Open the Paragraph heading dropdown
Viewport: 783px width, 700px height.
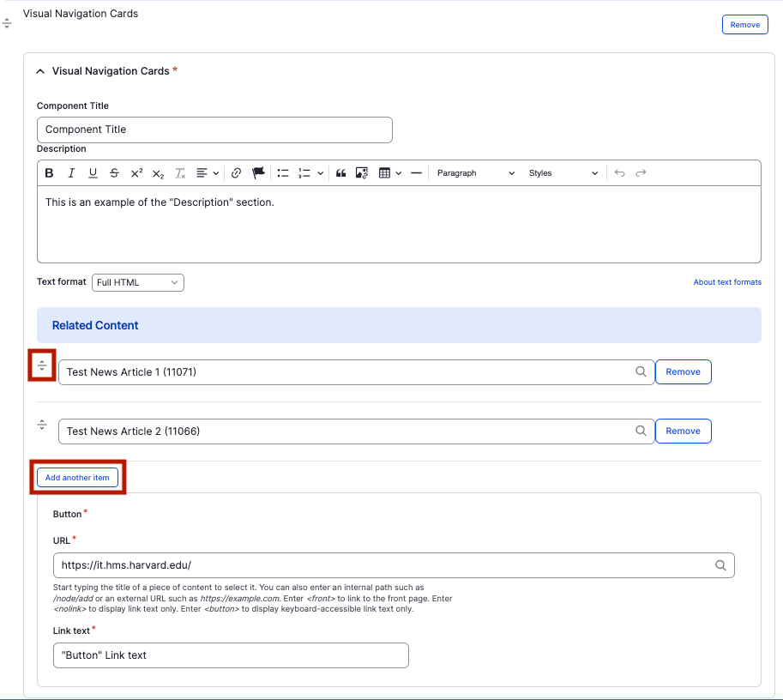(x=475, y=173)
